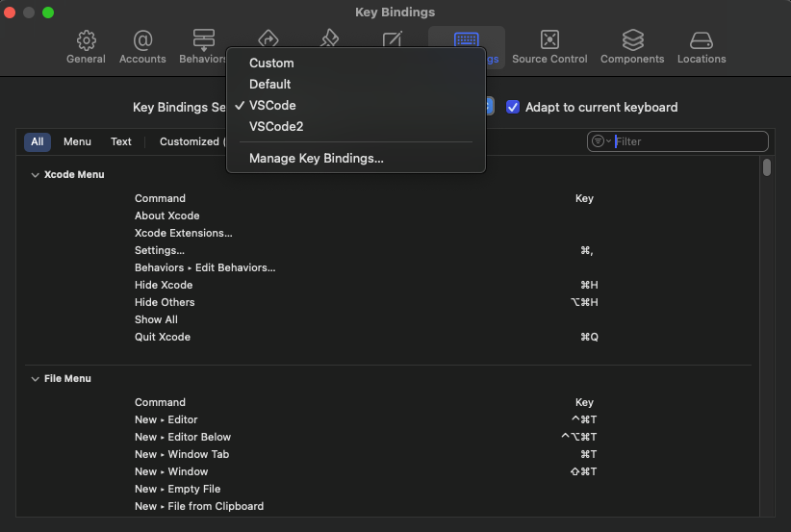Select the Hide Xcode command row
The image size is (791, 532).
pos(388,285)
